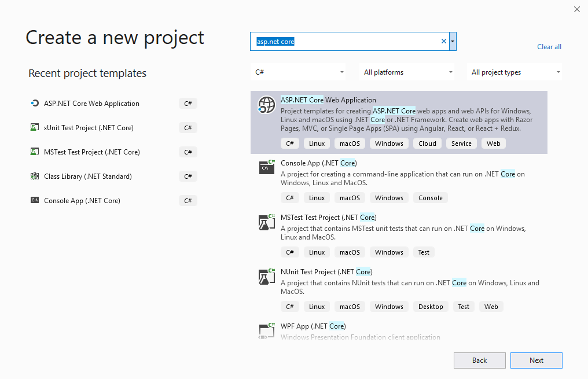Click the recent ASP.NET Core Web Application icon
588x379 pixels.
[x=35, y=103]
